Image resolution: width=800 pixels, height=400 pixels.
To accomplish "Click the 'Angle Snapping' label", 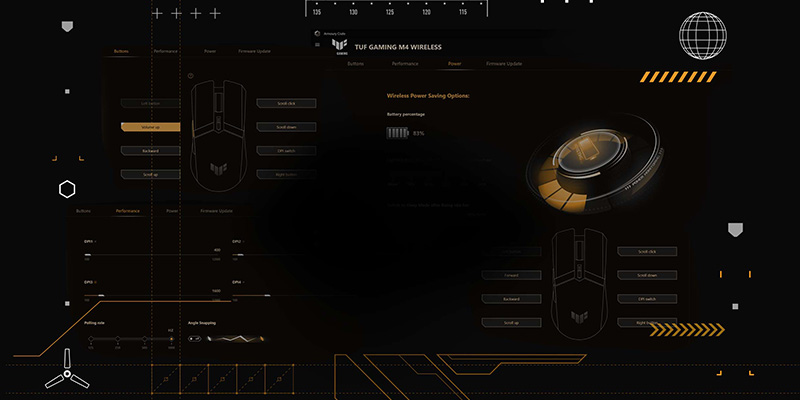I will tap(202, 323).
